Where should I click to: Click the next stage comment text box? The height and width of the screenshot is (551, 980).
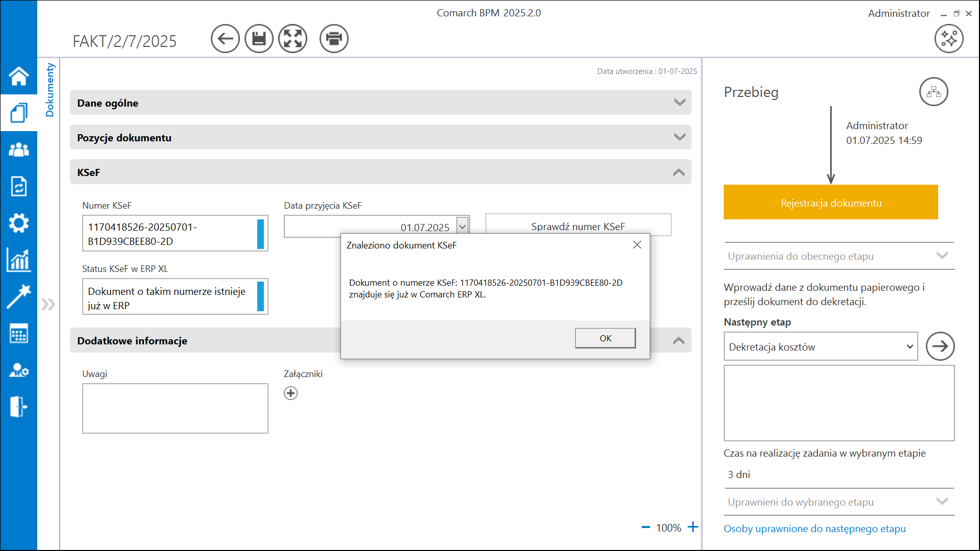[839, 403]
